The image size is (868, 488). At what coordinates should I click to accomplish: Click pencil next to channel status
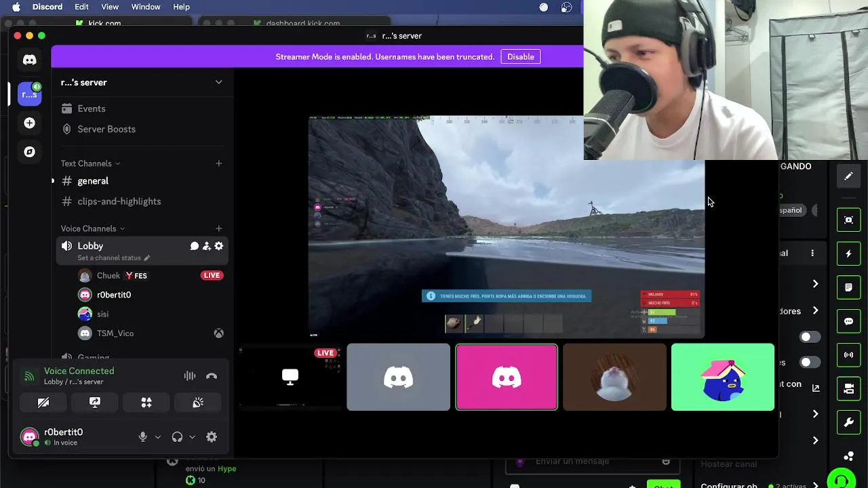click(147, 258)
